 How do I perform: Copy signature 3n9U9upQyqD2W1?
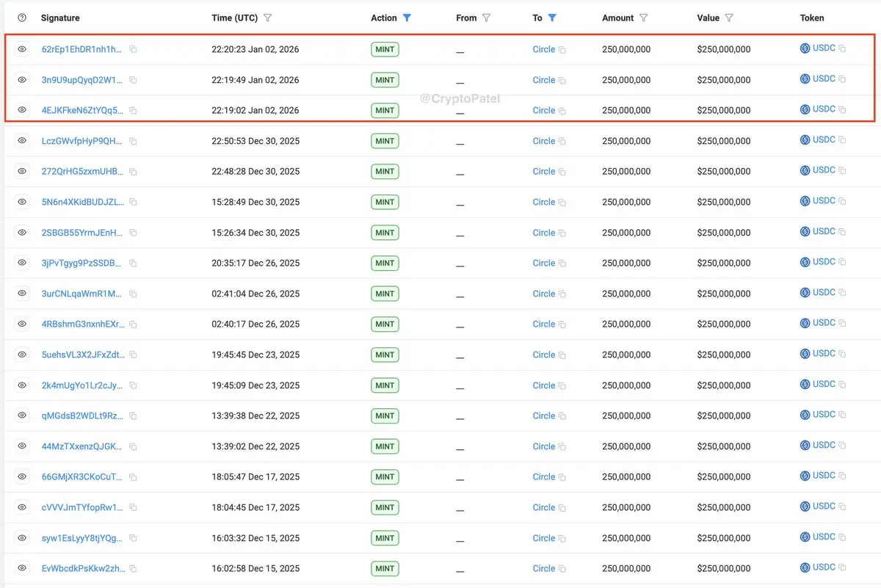tap(133, 80)
